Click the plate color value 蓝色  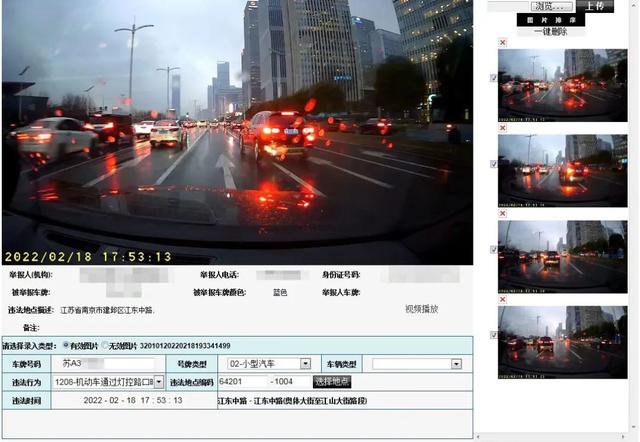tap(280, 293)
